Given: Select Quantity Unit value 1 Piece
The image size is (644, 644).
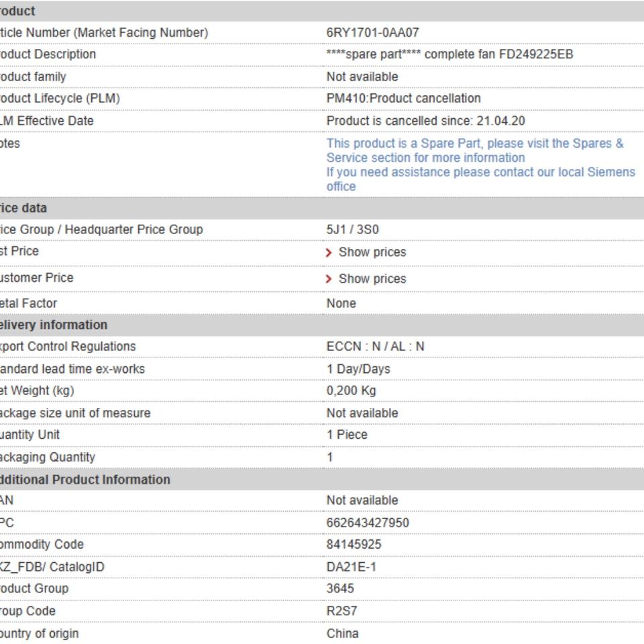Looking at the screenshot, I should [347, 435].
